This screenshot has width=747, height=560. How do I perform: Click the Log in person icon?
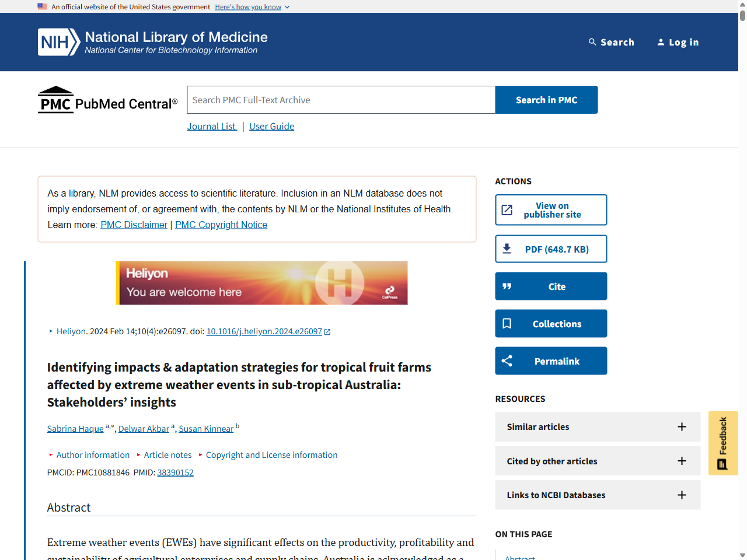coord(661,42)
